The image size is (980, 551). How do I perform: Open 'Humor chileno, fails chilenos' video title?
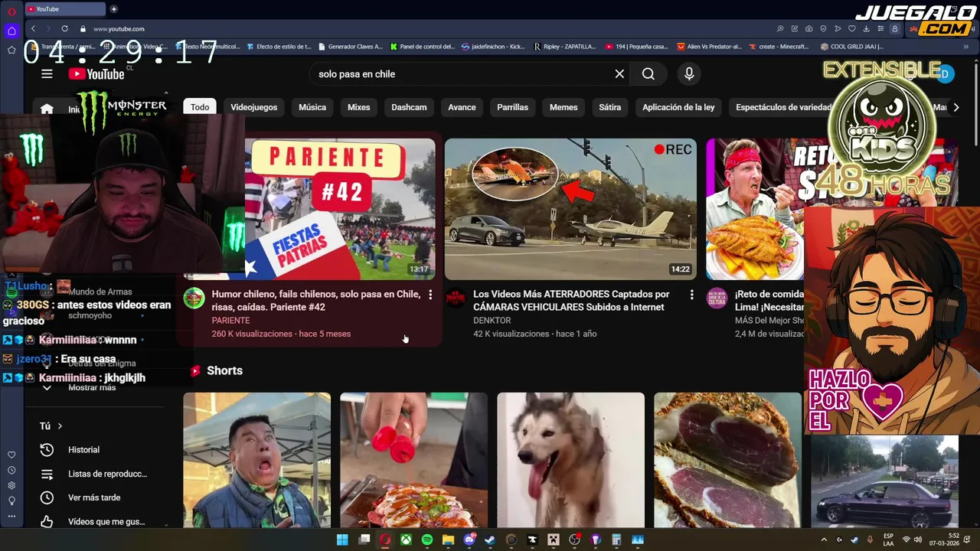pyautogui.click(x=316, y=301)
